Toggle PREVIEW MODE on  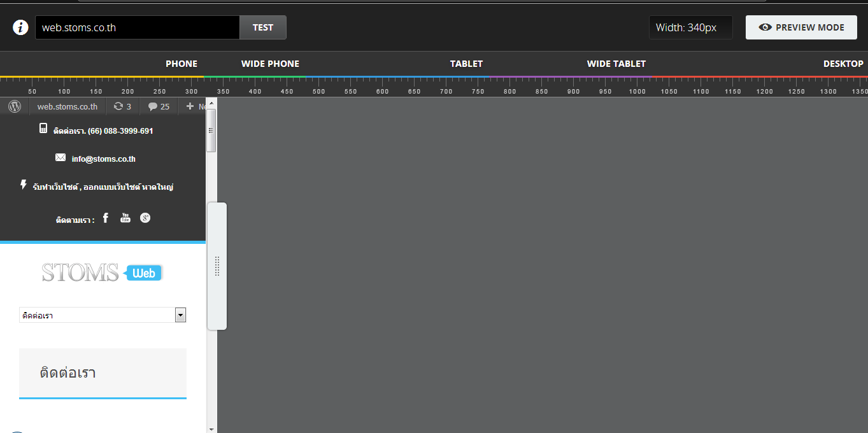[x=800, y=27]
